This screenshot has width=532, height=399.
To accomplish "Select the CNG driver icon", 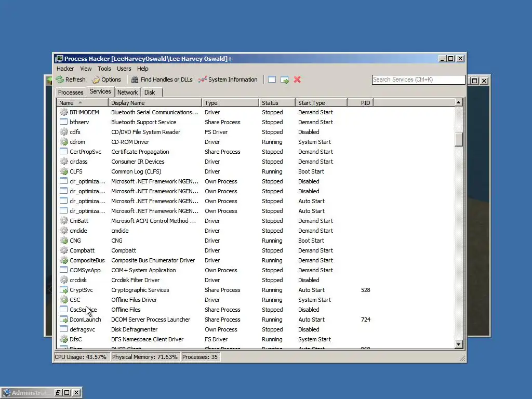I will (64, 240).
